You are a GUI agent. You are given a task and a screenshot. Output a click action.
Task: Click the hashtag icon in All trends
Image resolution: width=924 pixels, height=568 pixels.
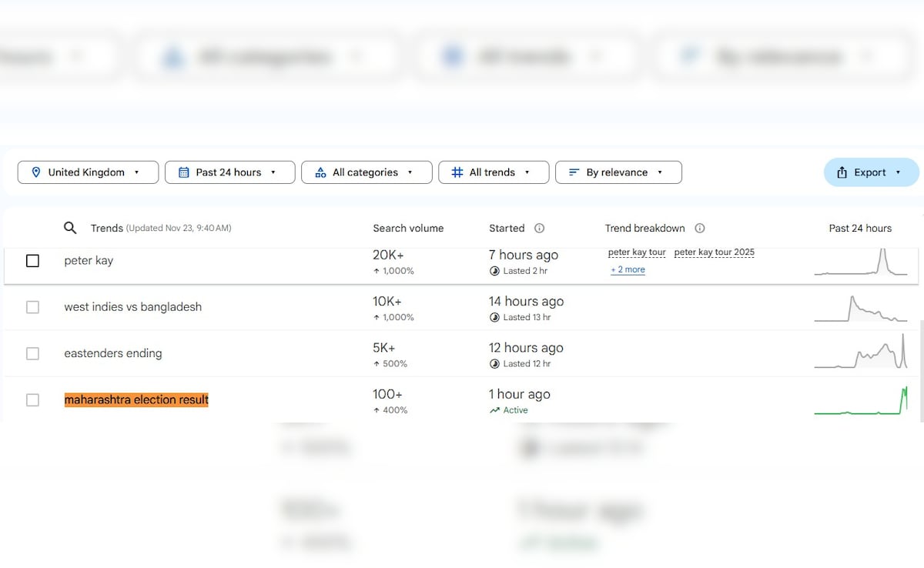point(457,172)
